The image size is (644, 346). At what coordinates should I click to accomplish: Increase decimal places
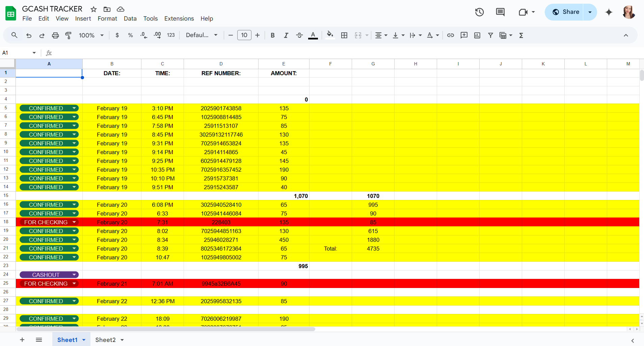pyautogui.click(x=157, y=35)
